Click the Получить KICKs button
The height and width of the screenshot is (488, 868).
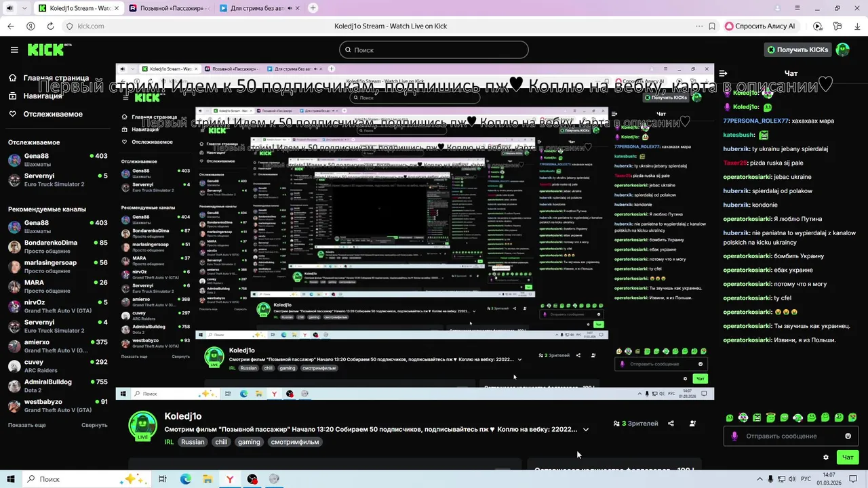pos(798,49)
